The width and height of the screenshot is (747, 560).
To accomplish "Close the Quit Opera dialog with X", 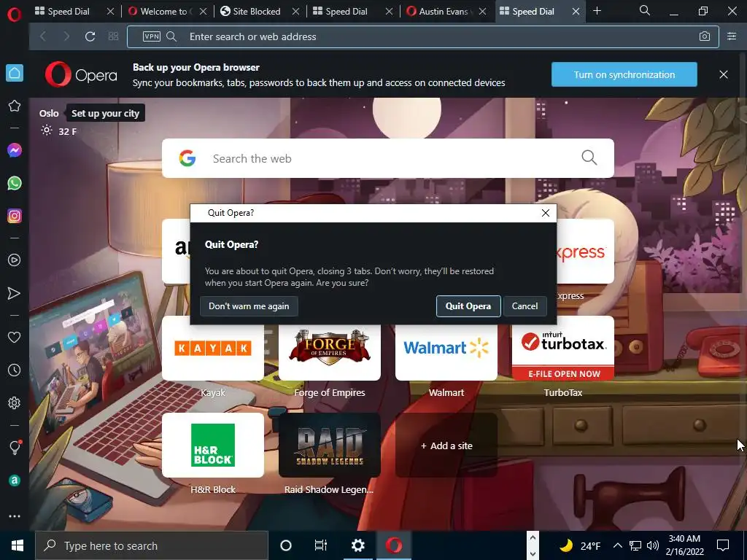I will coord(546,213).
